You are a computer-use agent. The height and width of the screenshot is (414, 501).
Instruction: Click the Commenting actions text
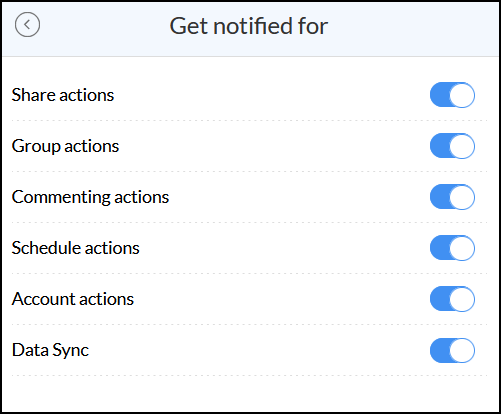click(x=90, y=197)
